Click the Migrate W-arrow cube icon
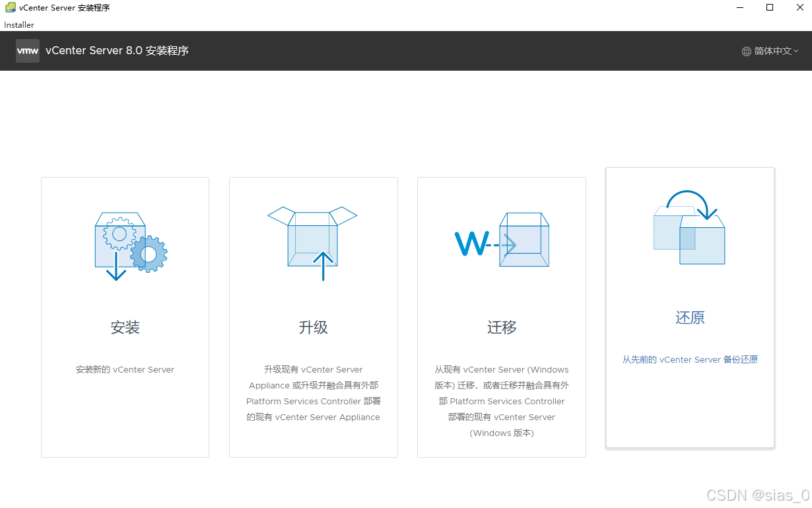The width and height of the screenshot is (812, 508). pos(502,240)
